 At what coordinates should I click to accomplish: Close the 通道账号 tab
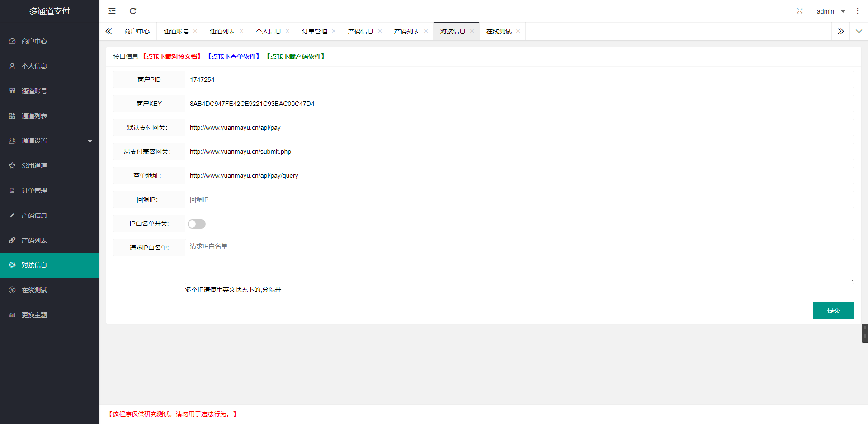195,31
